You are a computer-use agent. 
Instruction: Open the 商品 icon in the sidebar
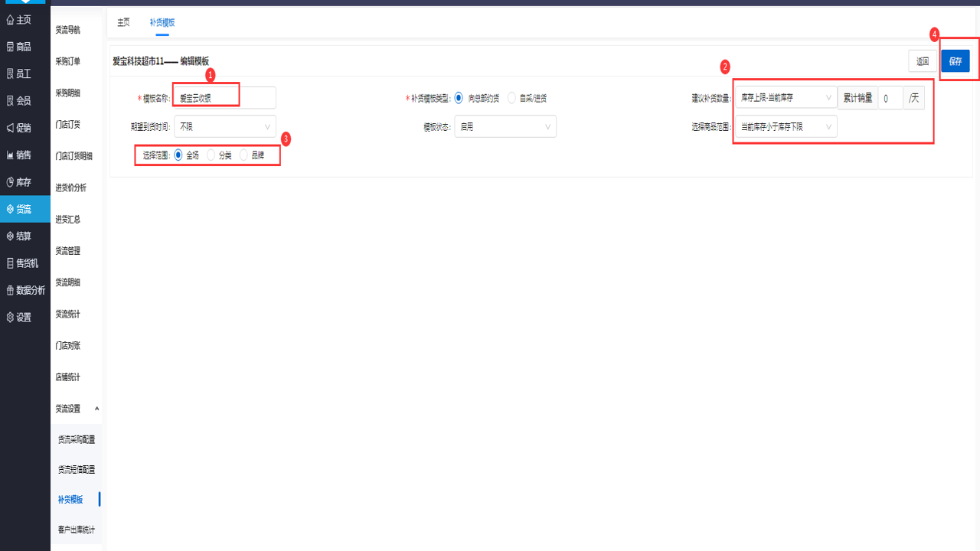click(10, 47)
